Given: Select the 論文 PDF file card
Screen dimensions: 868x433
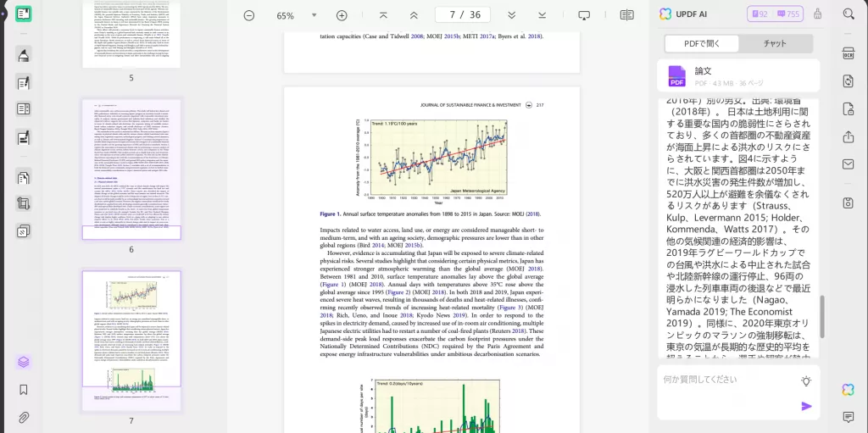Looking at the screenshot, I should (738, 76).
